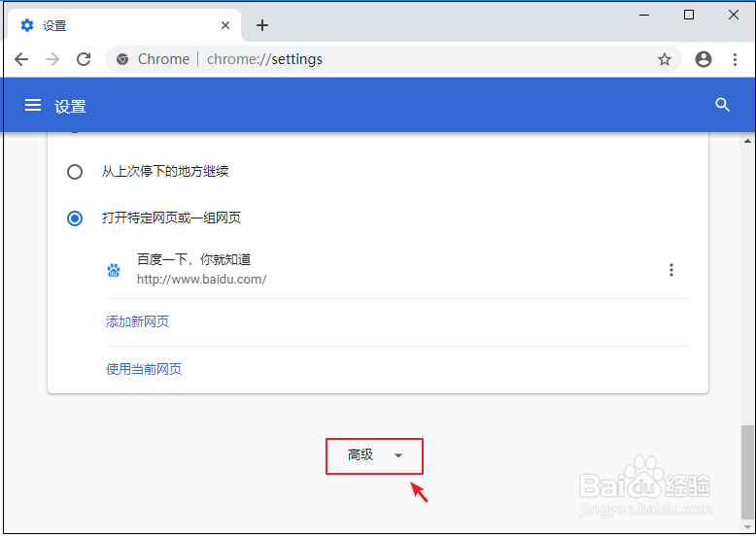Switch to the 设置 browser tab
This screenshot has width=756, height=536.
coord(124,25)
